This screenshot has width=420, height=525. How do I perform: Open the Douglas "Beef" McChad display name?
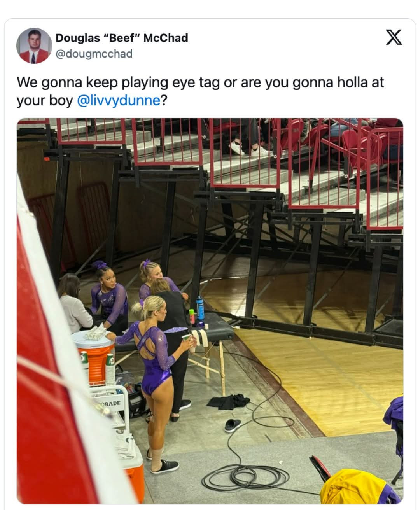122,38
